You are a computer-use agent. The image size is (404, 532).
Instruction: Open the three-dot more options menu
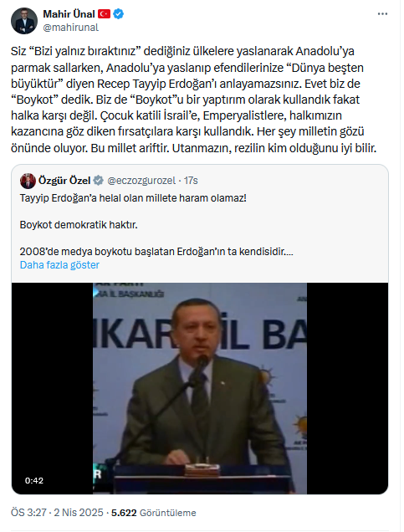pyautogui.click(x=382, y=14)
